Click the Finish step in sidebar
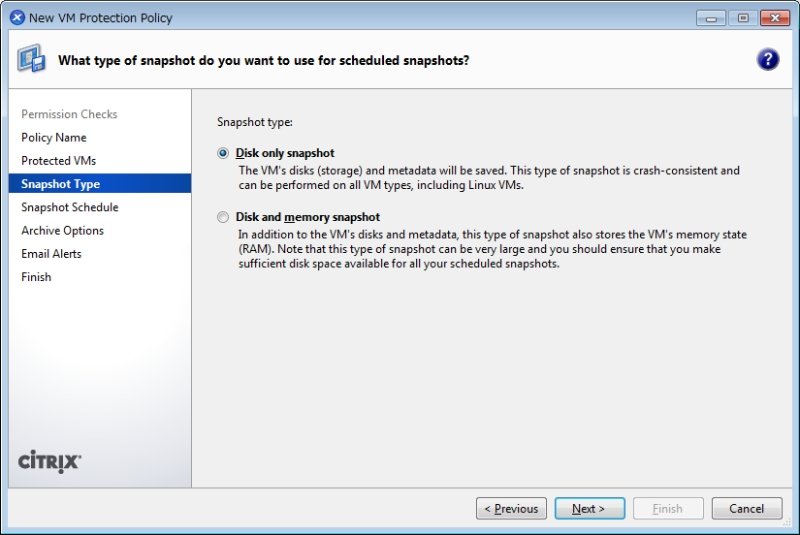The height and width of the screenshot is (535, 800). tap(36, 277)
